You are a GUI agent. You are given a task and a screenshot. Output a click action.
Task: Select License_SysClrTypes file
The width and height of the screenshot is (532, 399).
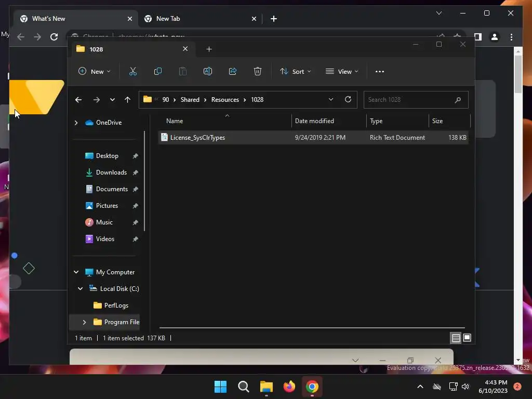[x=313, y=138]
